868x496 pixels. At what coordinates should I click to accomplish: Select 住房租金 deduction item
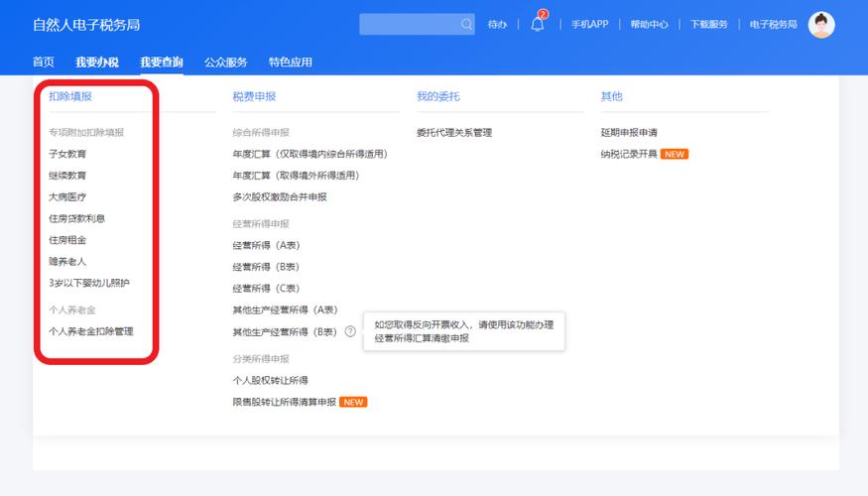(x=67, y=240)
